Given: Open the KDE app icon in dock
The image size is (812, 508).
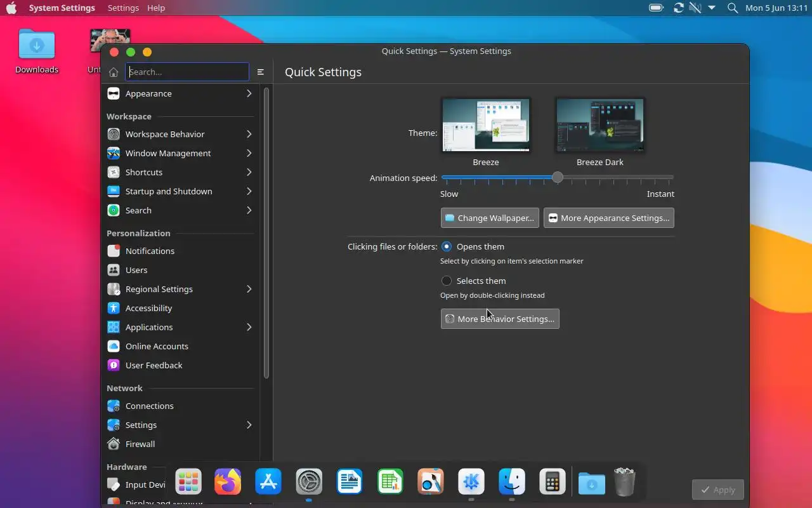Looking at the screenshot, I should [471, 481].
